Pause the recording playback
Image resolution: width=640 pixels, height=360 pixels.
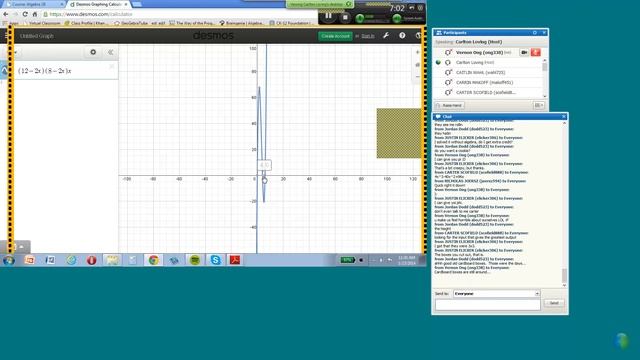click(x=329, y=16)
